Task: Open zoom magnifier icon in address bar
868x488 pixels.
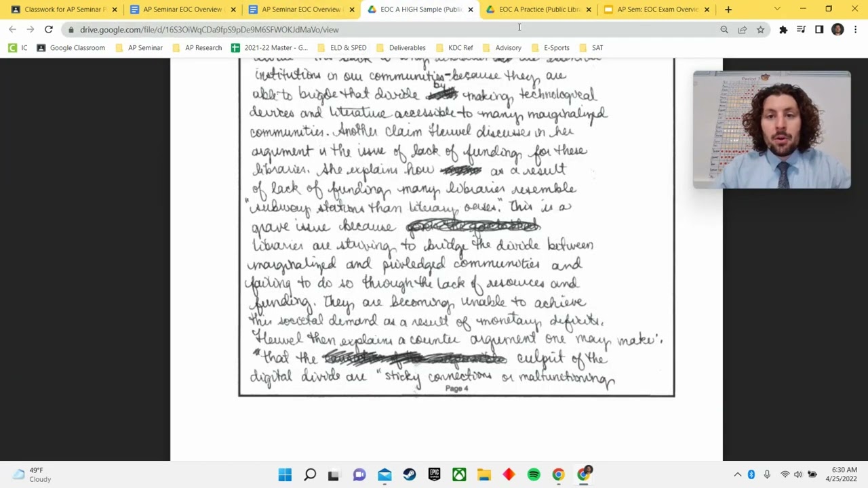Action: click(724, 30)
